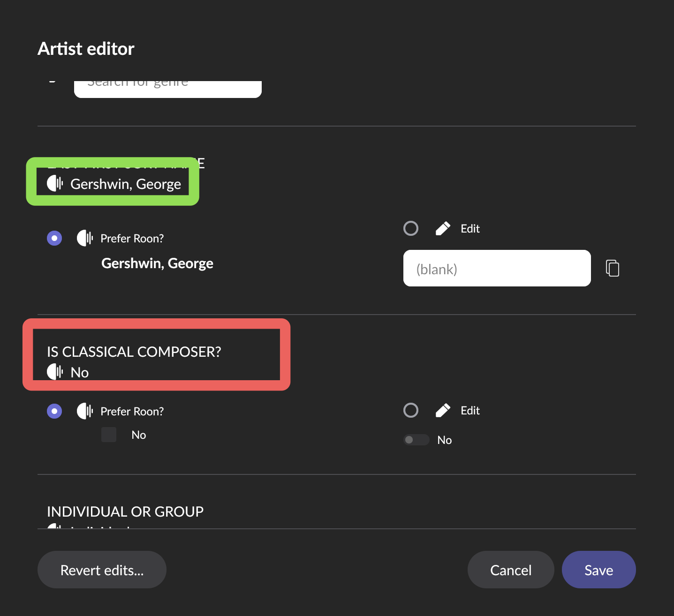Cancel the artist editor dialog
Image resolution: width=674 pixels, height=616 pixels.
511,570
